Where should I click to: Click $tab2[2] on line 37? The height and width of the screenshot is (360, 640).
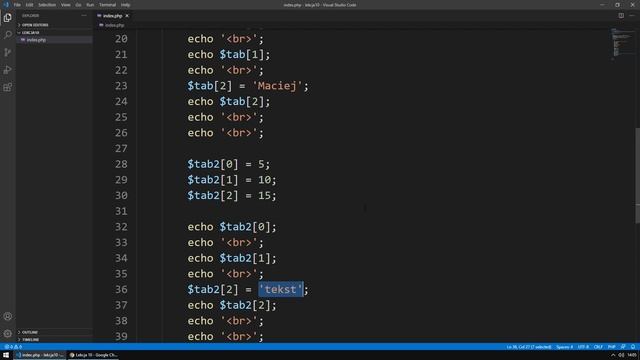pos(245,305)
